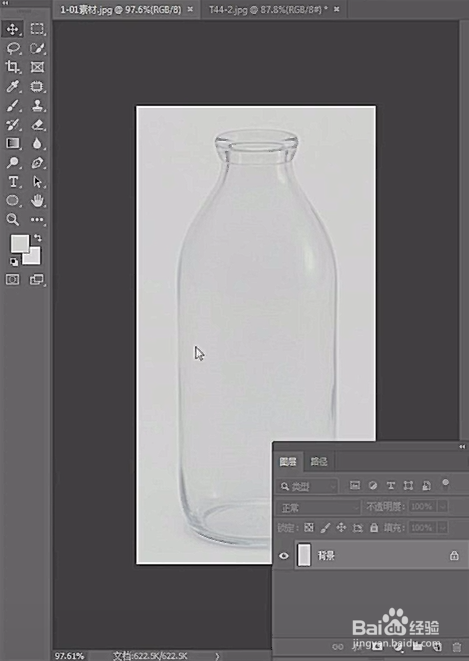This screenshot has height=661, width=469.
Task: Filter layers by type layers
Action: (391, 486)
